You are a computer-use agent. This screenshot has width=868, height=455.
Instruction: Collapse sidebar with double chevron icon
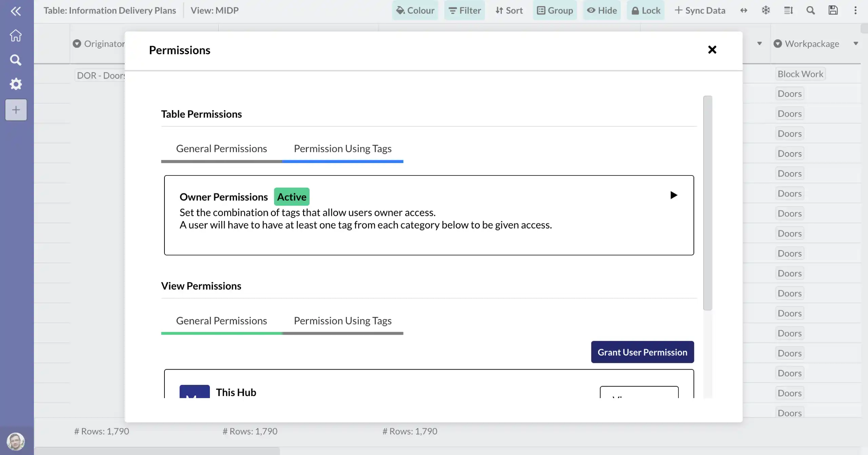point(16,11)
